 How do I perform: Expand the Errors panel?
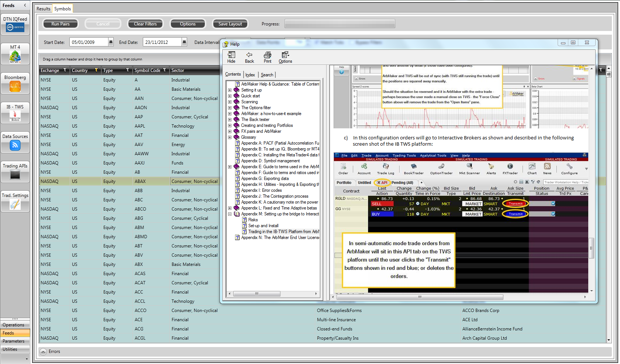[43, 352]
